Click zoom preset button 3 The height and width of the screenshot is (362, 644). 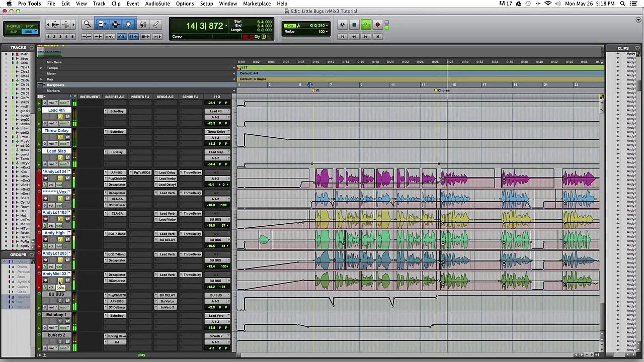pyautogui.click(x=60, y=37)
